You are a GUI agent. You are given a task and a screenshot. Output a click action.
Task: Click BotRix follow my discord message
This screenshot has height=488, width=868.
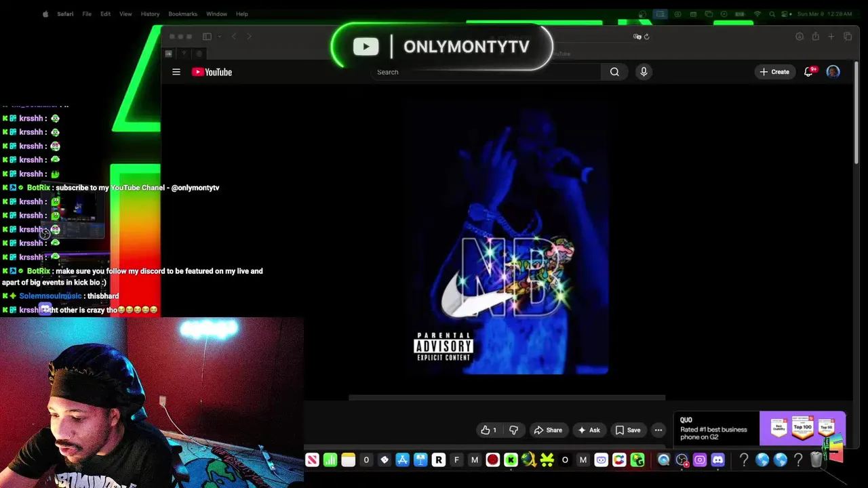[x=132, y=277]
